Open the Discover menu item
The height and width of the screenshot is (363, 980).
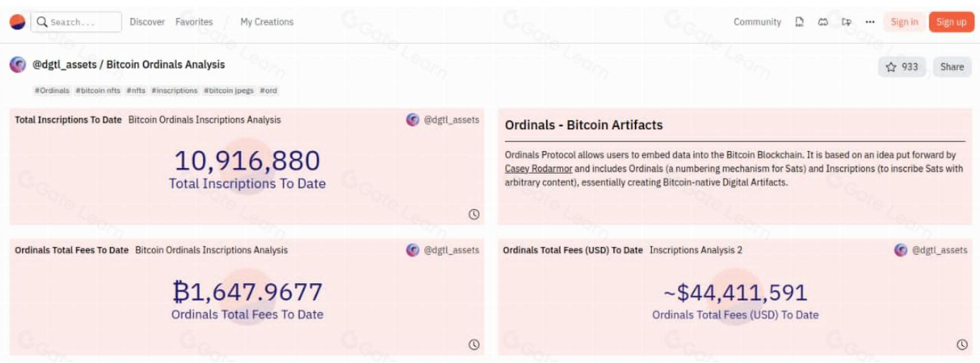coord(147,22)
